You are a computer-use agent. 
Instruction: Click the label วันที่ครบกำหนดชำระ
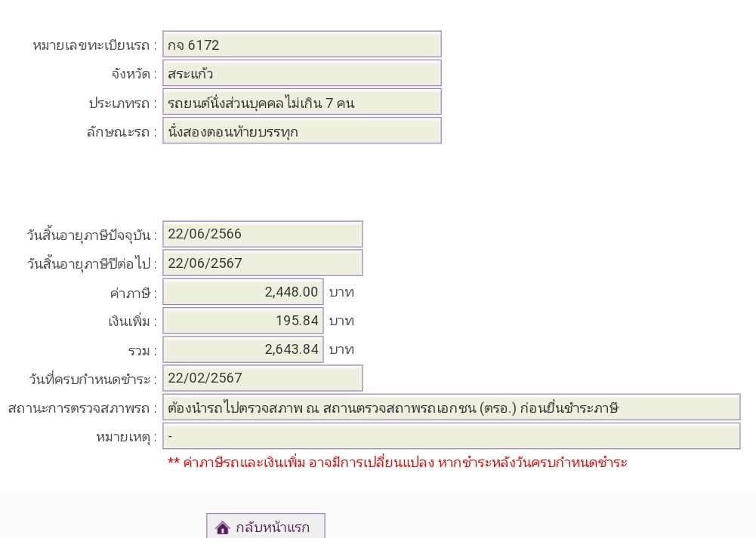pos(93,380)
